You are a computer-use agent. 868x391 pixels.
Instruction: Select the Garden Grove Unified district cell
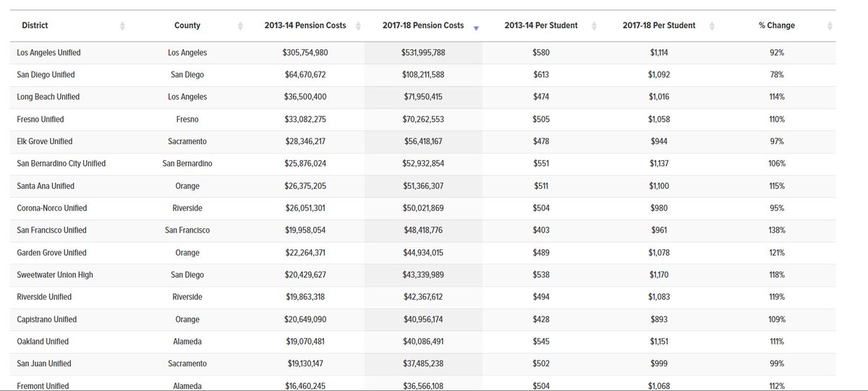51,253
